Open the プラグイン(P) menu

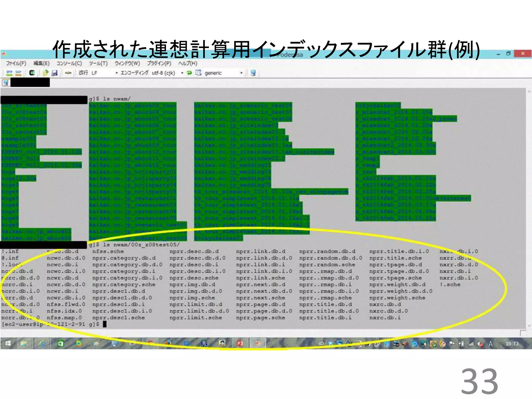coord(159,63)
